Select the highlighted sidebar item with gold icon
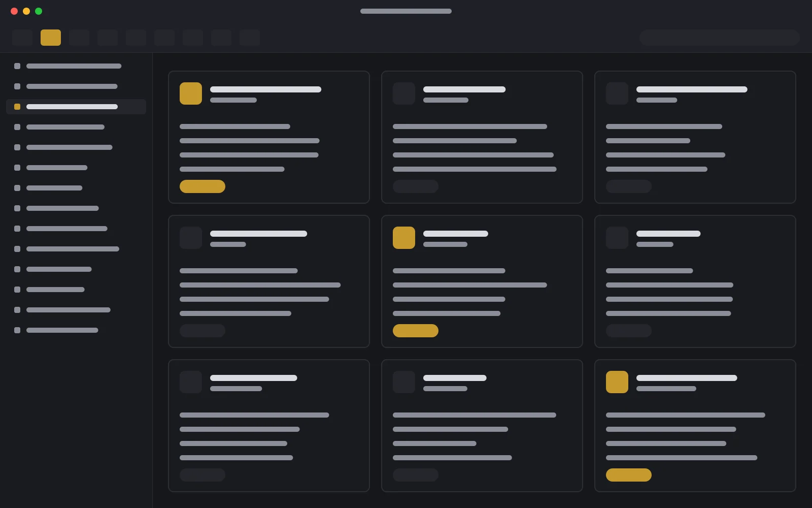The height and width of the screenshot is (508, 812). [x=76, y=107]
